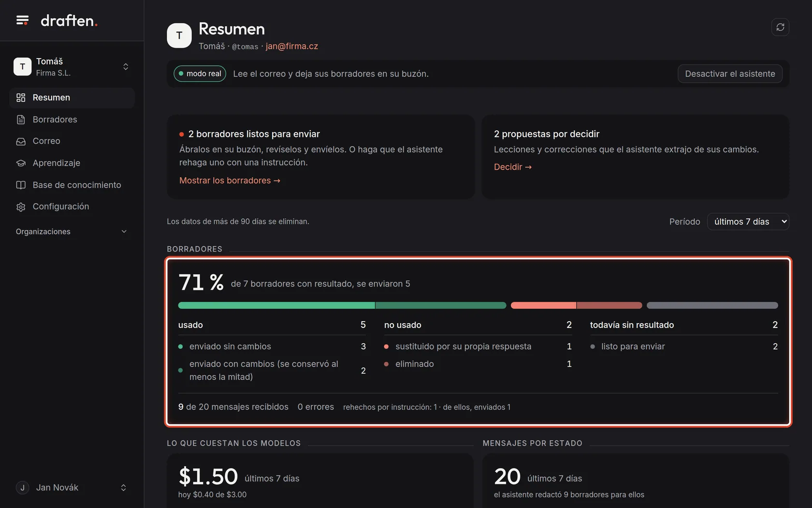This screenshot has height=508, width=812.
Task: Click the @tomas handle text
Action: pyautogui.click(x=245, y=47)
